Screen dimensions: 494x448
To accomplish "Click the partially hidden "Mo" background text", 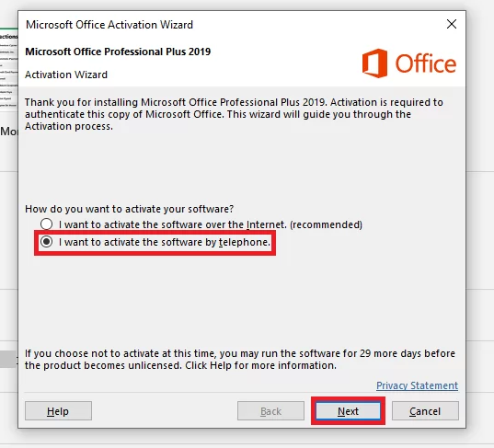I will click(x=9, y=131).
